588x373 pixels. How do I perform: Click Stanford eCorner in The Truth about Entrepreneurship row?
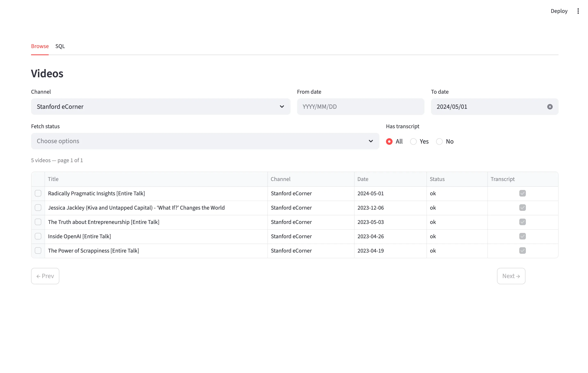(x=311, y=222)
